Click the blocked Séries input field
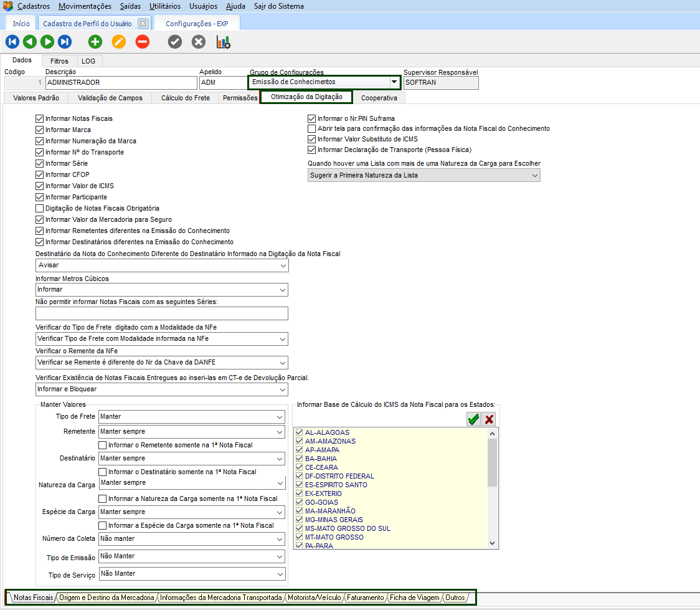Viewport: 700px width, 610px height. coord(161,313)
